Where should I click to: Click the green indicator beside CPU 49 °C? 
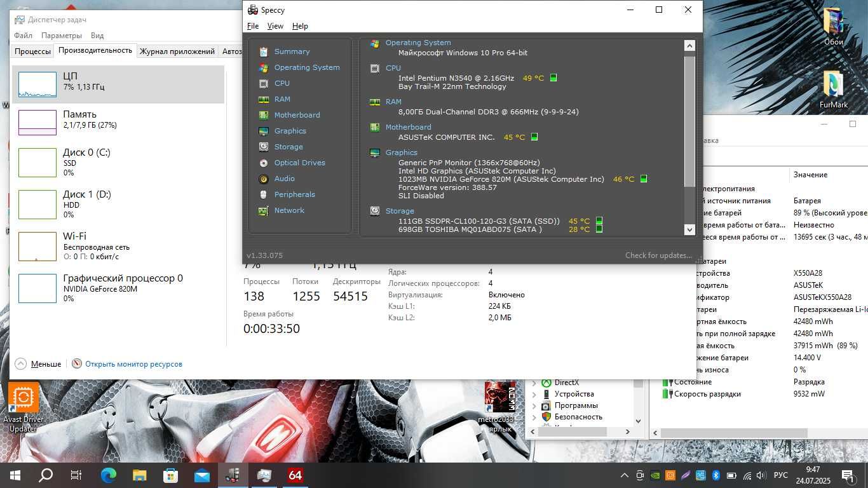[x=553, y=78]
